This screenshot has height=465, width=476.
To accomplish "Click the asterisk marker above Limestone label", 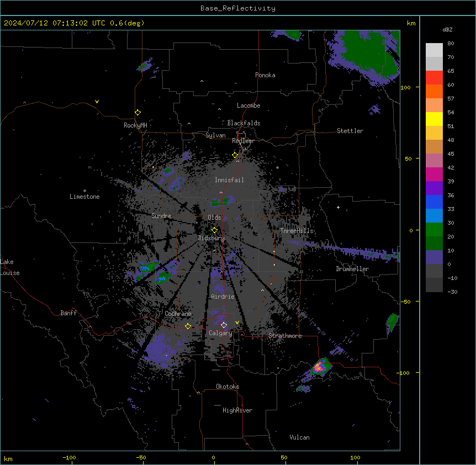I will coord(84,191).
